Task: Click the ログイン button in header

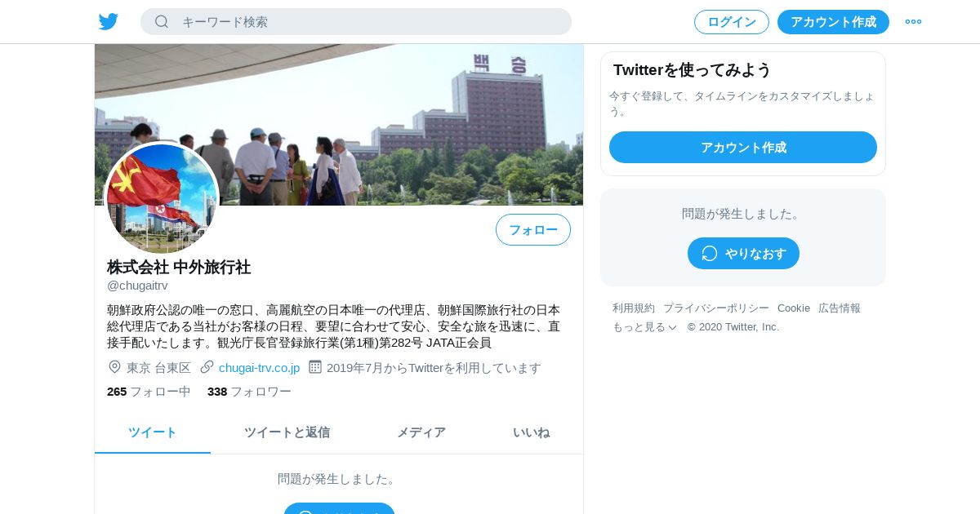Action: coord(732,22)
